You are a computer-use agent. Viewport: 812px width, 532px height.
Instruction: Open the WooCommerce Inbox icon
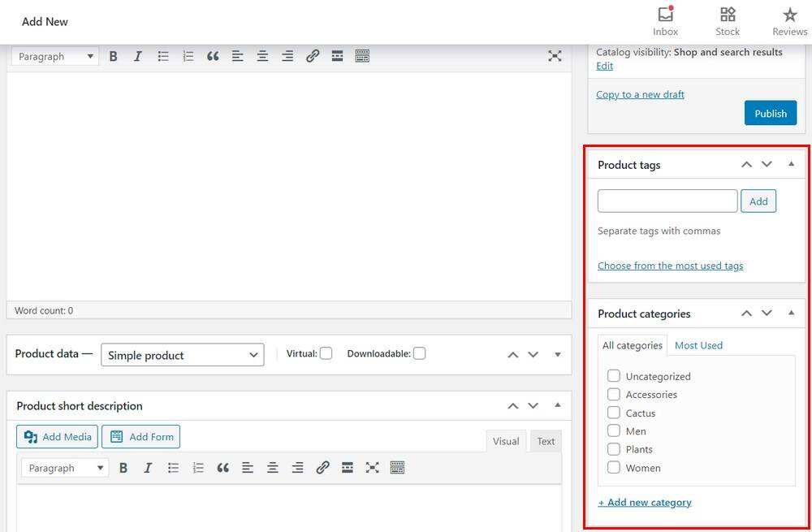tap(665, 15)
